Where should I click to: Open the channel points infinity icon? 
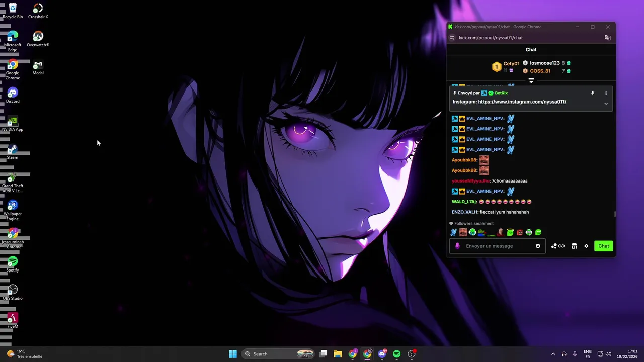(557, 246)
